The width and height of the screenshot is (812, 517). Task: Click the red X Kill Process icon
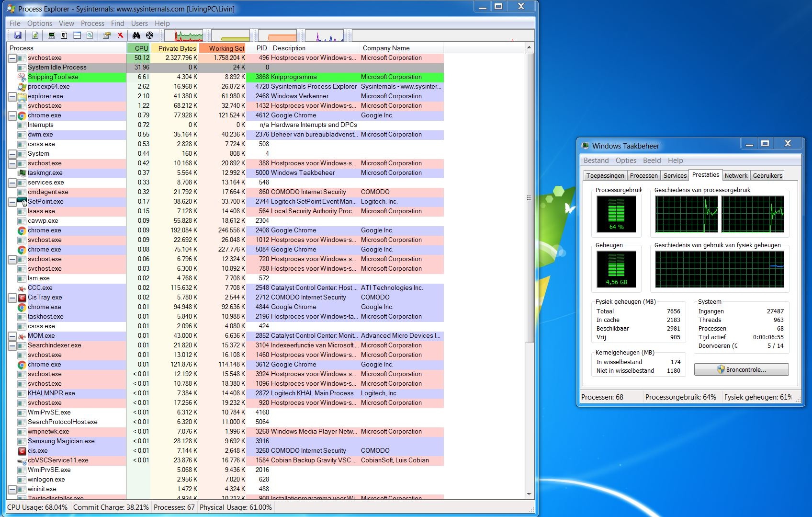(121, 35)
